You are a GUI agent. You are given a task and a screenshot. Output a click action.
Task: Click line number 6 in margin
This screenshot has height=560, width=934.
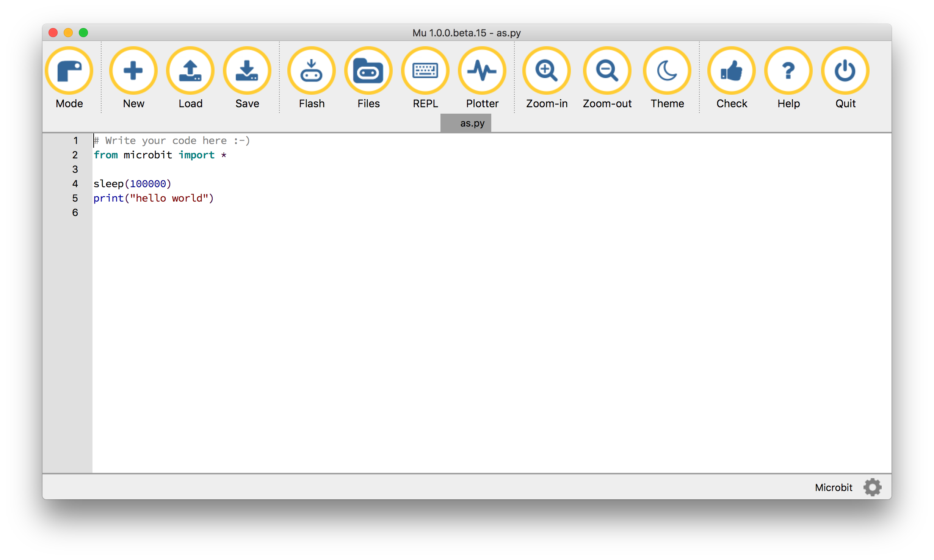coord(75,213)
